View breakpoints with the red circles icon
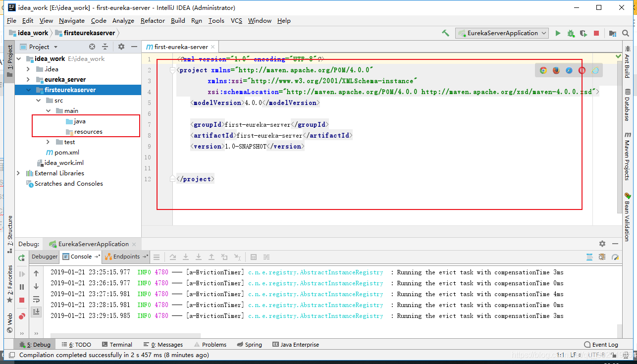637x364 pixels. click(22, 316)
